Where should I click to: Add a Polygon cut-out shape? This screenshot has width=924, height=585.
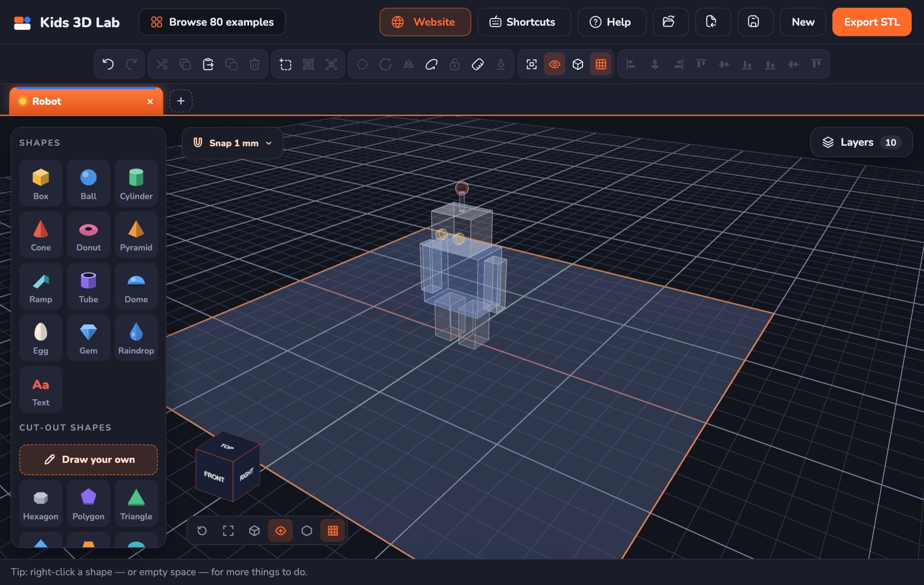pyautogui.click(x=88, y=503)
